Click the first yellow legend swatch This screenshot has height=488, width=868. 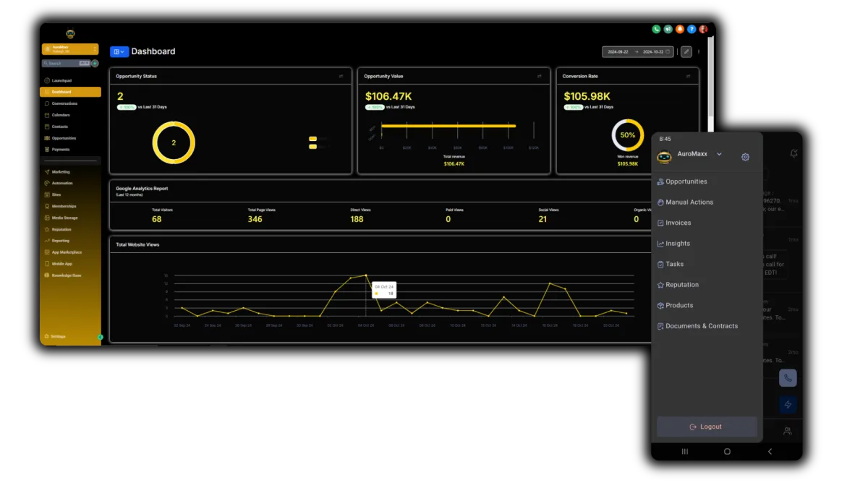[x=312, y=139]
